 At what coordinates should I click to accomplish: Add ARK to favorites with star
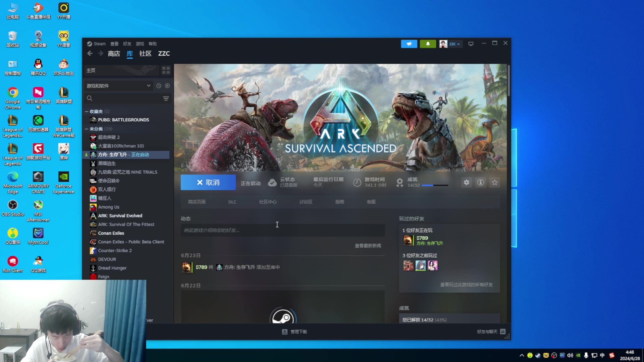(x=495, y=182)
